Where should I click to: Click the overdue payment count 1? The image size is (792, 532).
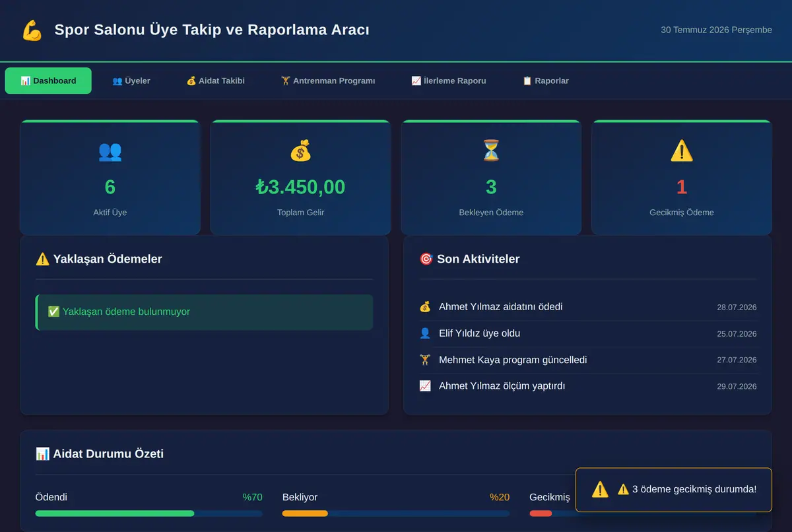682,187
